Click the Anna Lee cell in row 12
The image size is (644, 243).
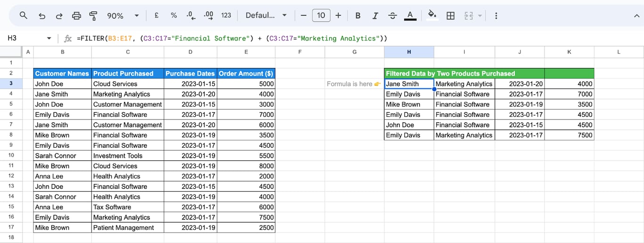62,176
